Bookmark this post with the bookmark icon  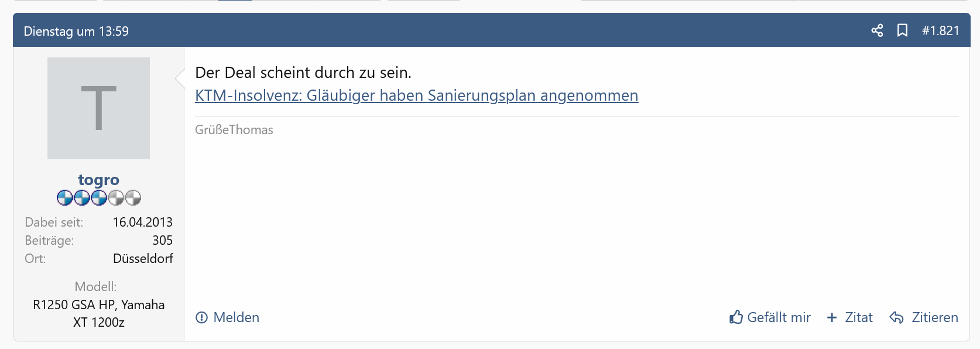[x=903, y=30]
